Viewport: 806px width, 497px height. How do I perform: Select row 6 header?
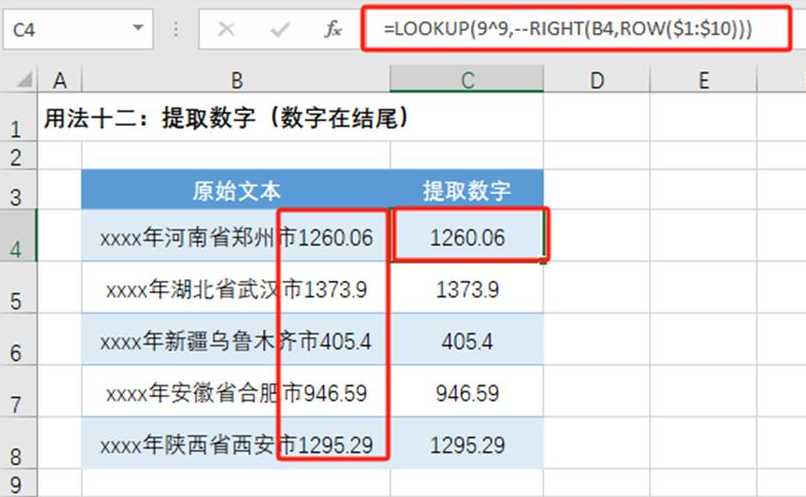pos(17,340)
